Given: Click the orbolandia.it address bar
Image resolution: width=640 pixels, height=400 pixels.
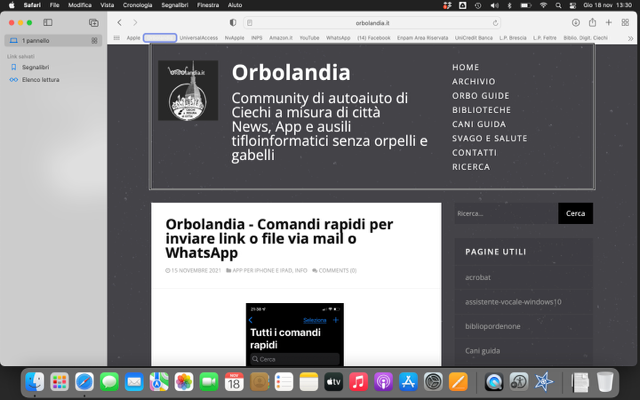Looking at the screenshot, I should [x=372, y=23].
